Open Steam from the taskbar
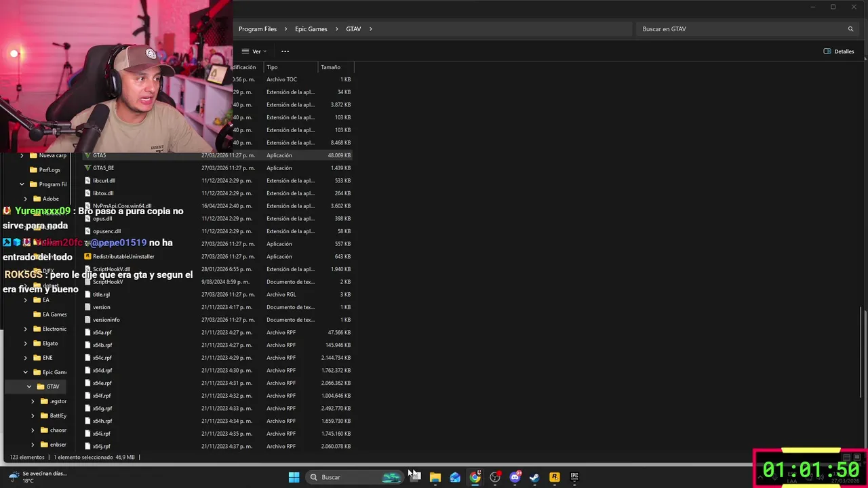 point(534,477)
